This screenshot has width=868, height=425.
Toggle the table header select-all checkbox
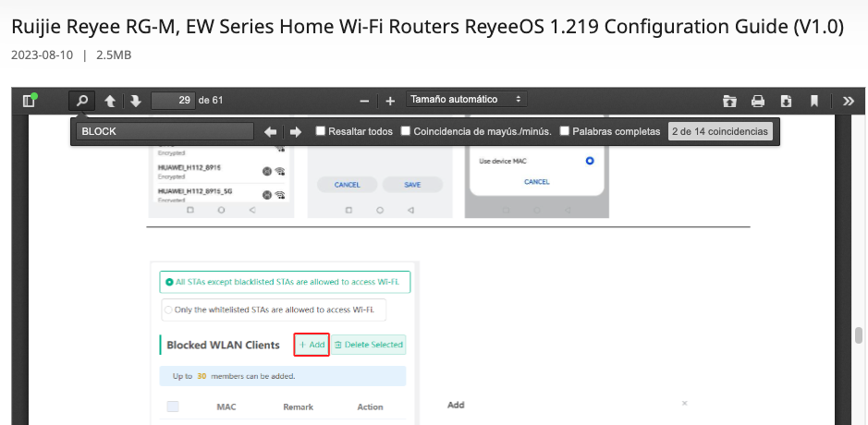(x=173, y=407)
